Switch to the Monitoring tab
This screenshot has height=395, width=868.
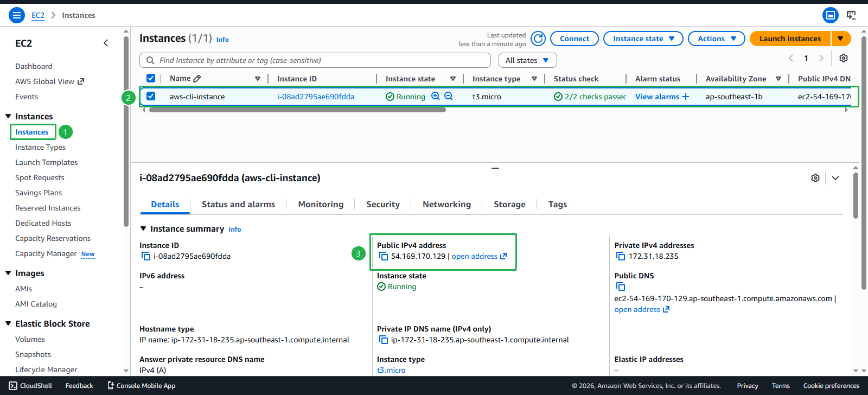(x=321, y=205)
